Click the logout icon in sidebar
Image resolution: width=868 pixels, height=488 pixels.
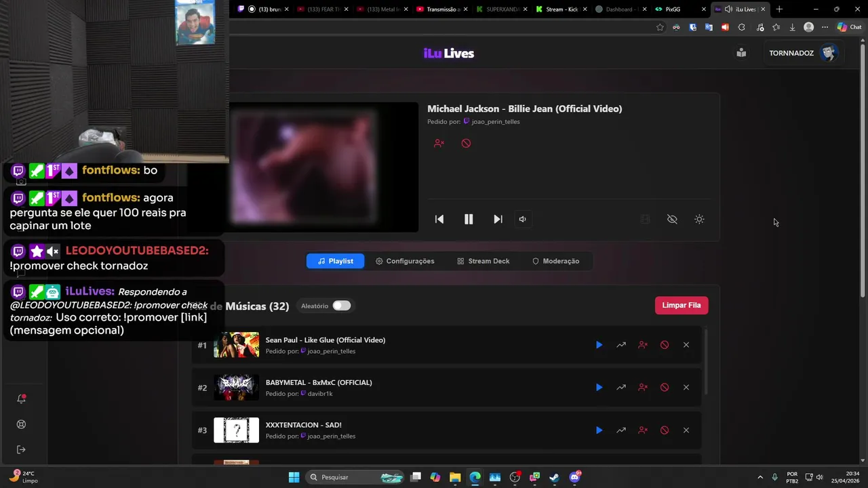point(21,449)
